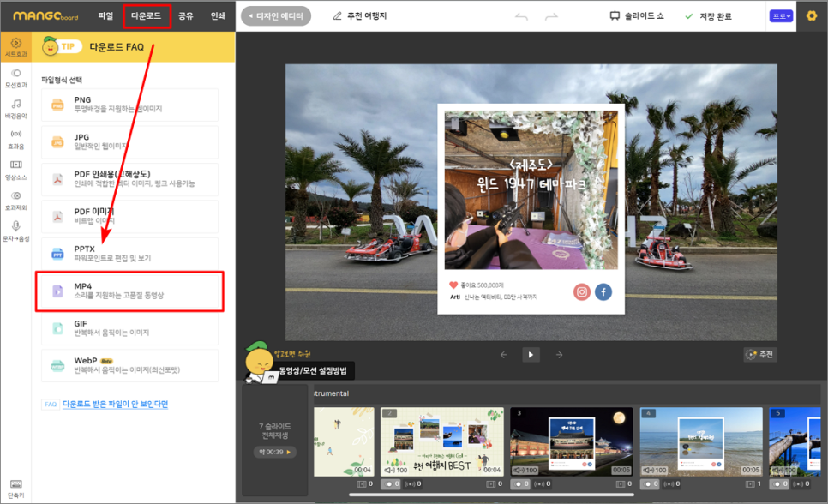Open the 효과음 sound effects panel

click(15, 140)
